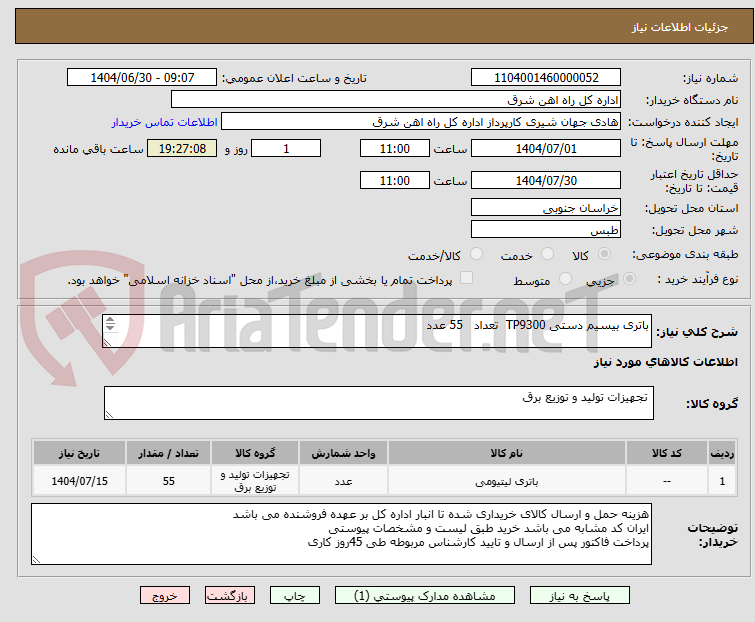Click the 'تاریخ نیاز' column header

tap(79, 453)
